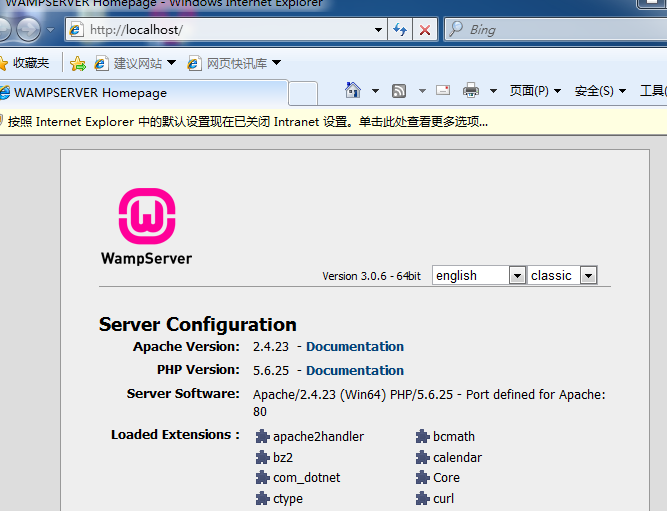Viewport: 667px width, 511px height.
Task: Click the curl extension puzzle icon
Action: tap(422, 498)
